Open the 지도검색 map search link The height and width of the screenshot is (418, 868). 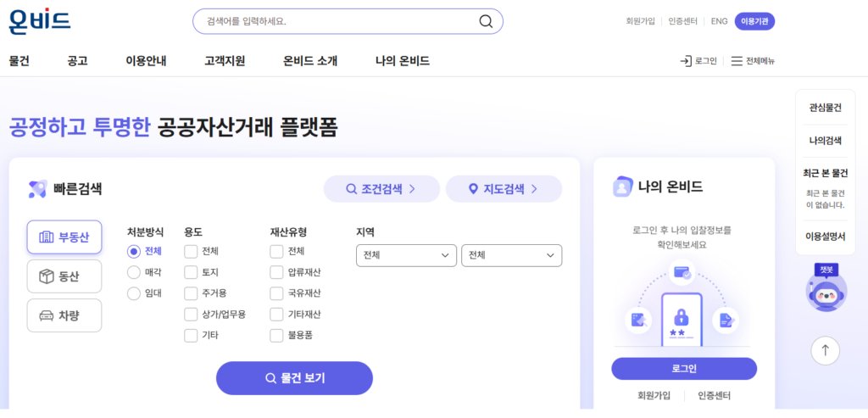click(x=504, y=189)
